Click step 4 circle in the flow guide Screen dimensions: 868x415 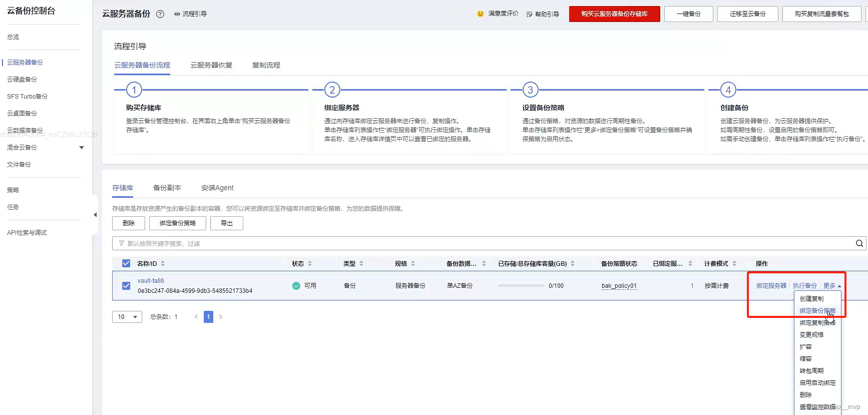728,90
